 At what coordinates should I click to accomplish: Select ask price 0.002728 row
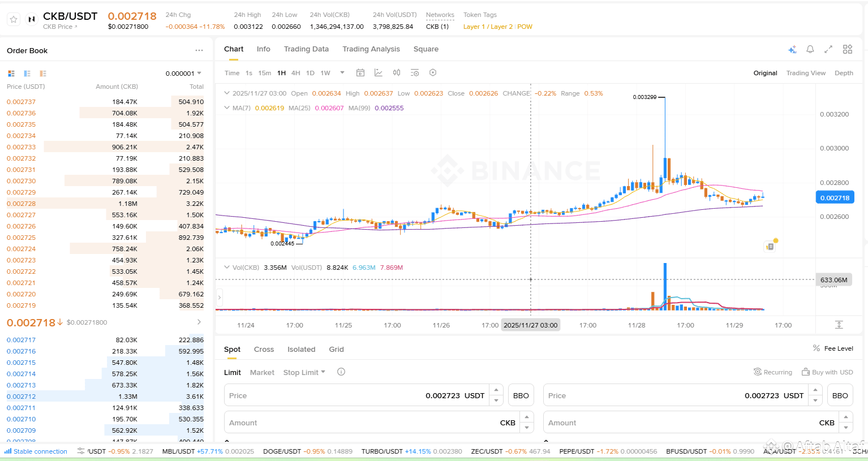click(x=105, y=204)
